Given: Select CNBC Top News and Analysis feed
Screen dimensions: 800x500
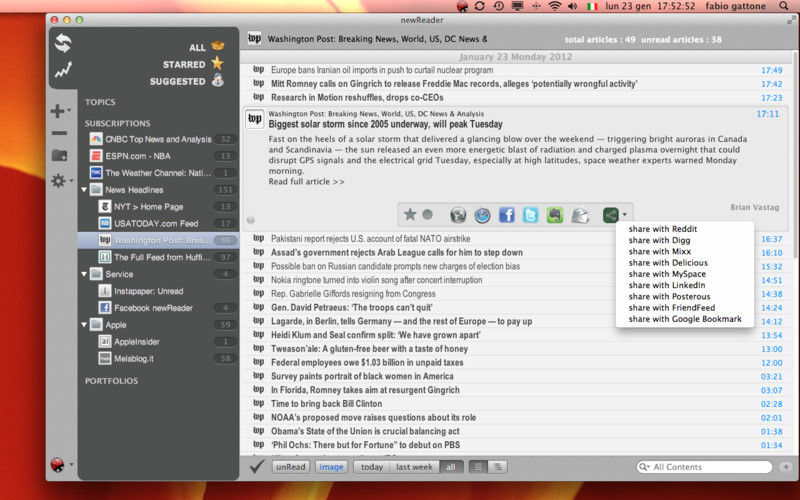Looking at the screenshot, I should [x=158, y=139].
